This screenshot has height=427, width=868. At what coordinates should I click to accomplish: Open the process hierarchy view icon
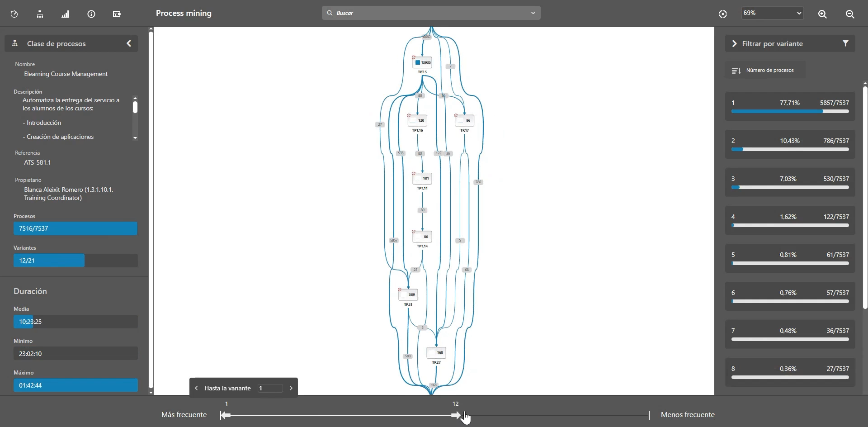[x=40, y=14]
